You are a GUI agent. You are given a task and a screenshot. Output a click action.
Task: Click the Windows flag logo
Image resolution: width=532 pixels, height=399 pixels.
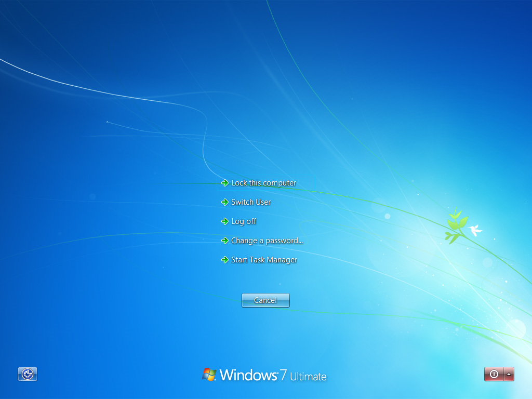pyautogui.click(x=209, y=373)
